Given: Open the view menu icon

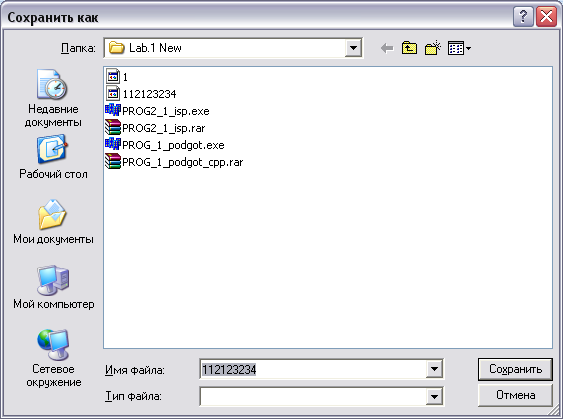Looking at the screenshot, I should 459,48.
